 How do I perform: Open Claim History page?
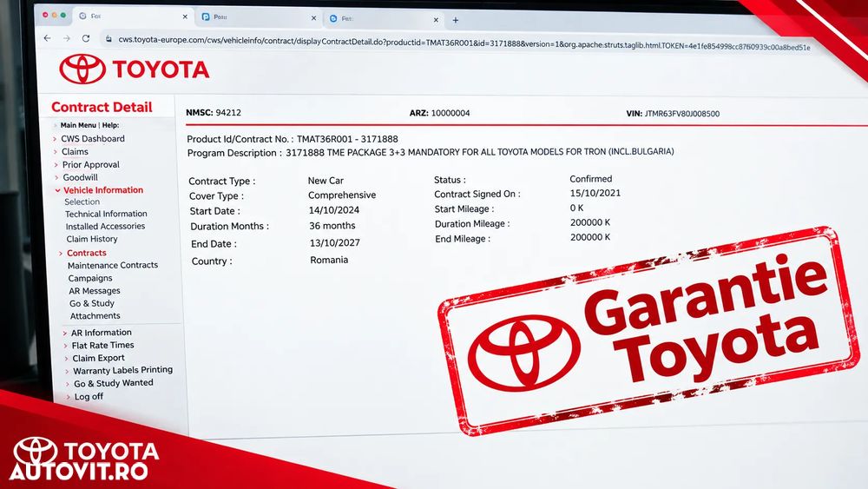tap(92, 239)
